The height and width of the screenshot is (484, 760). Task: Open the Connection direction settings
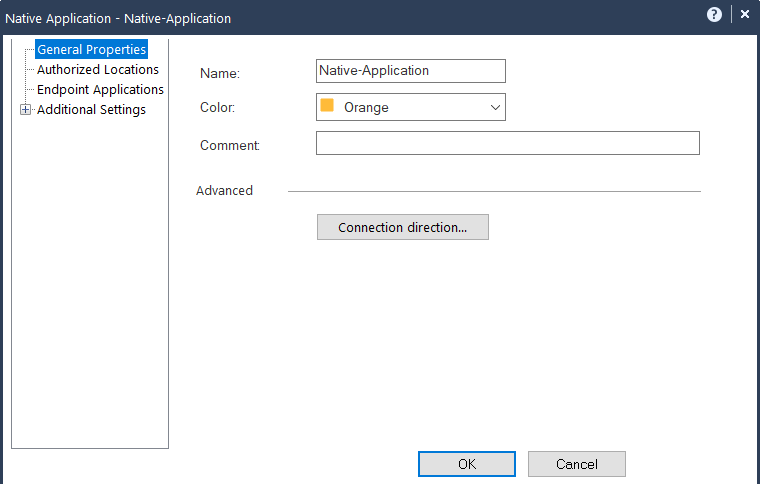(x=402, y=227)
